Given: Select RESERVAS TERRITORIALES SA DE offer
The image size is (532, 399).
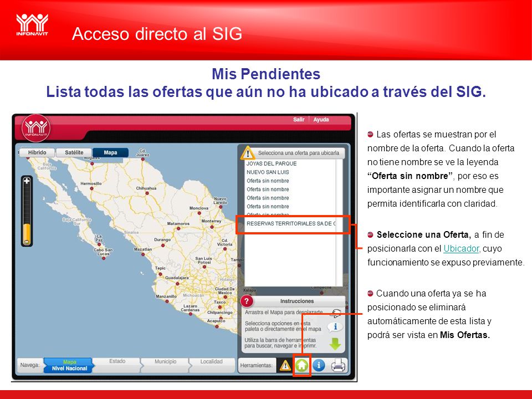Looking at the screenshot, I should [x=291, y=223].
